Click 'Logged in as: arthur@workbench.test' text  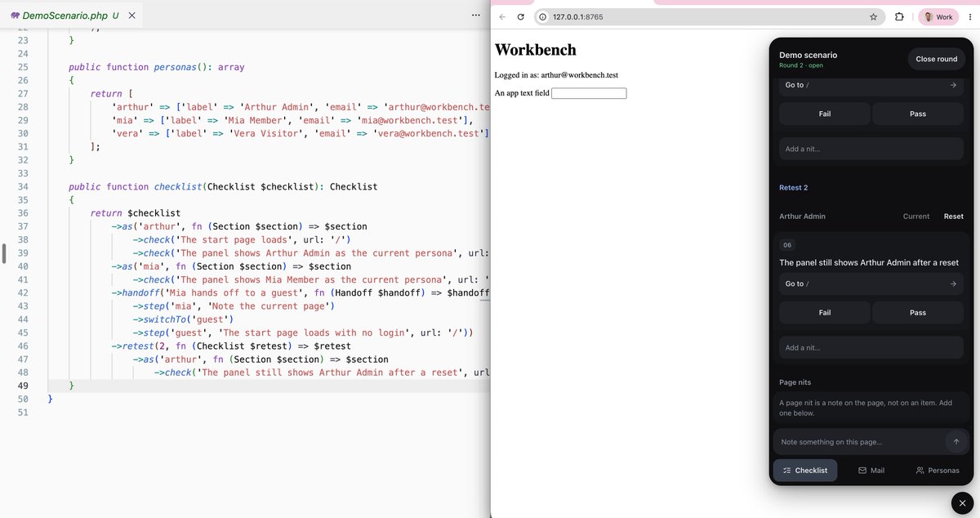pos(556,75)
